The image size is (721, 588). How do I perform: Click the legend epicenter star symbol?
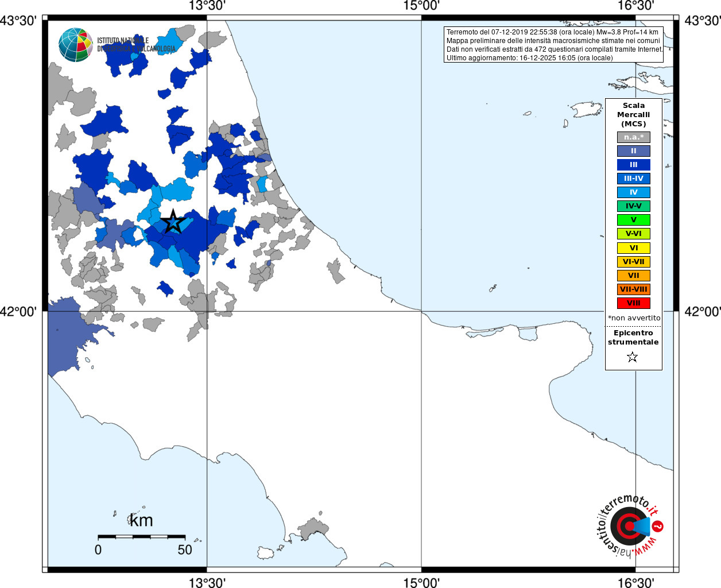coord(633,357)
